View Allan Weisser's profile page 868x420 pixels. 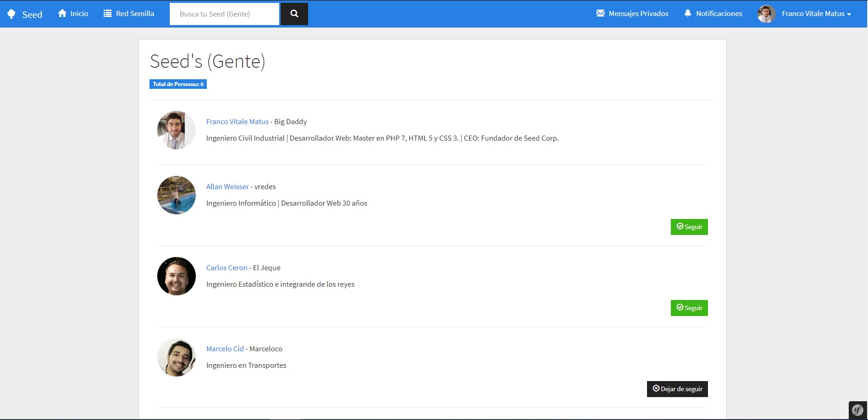(227, 186)
